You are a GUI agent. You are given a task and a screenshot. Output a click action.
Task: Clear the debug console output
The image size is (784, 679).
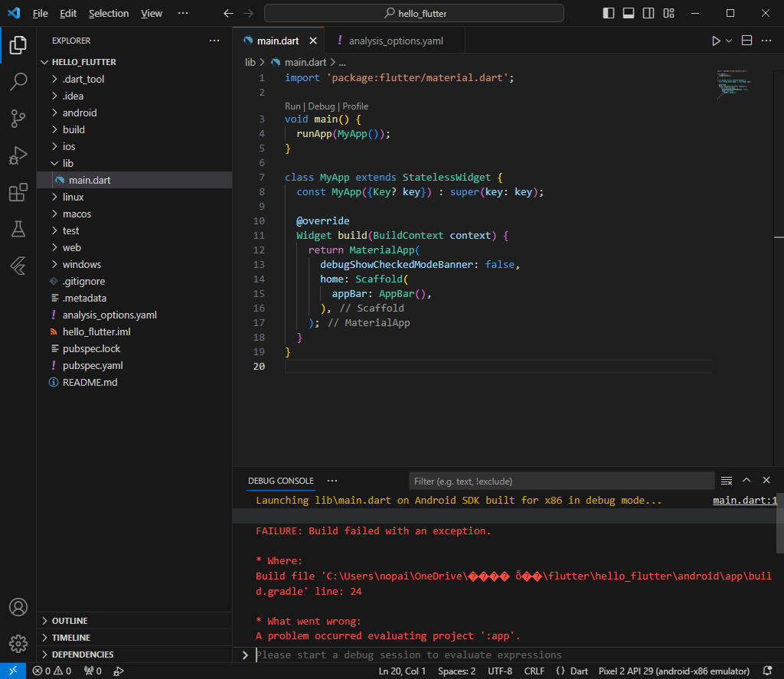tap(727, 481)
